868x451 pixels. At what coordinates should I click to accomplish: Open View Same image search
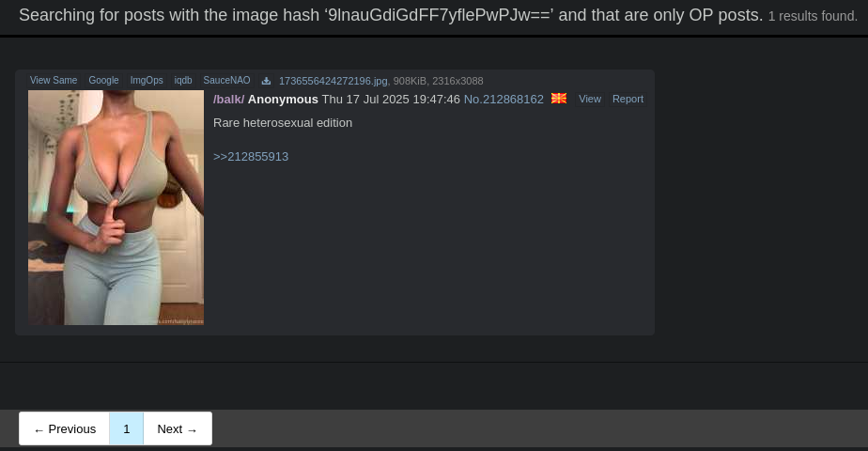[54, 80]
